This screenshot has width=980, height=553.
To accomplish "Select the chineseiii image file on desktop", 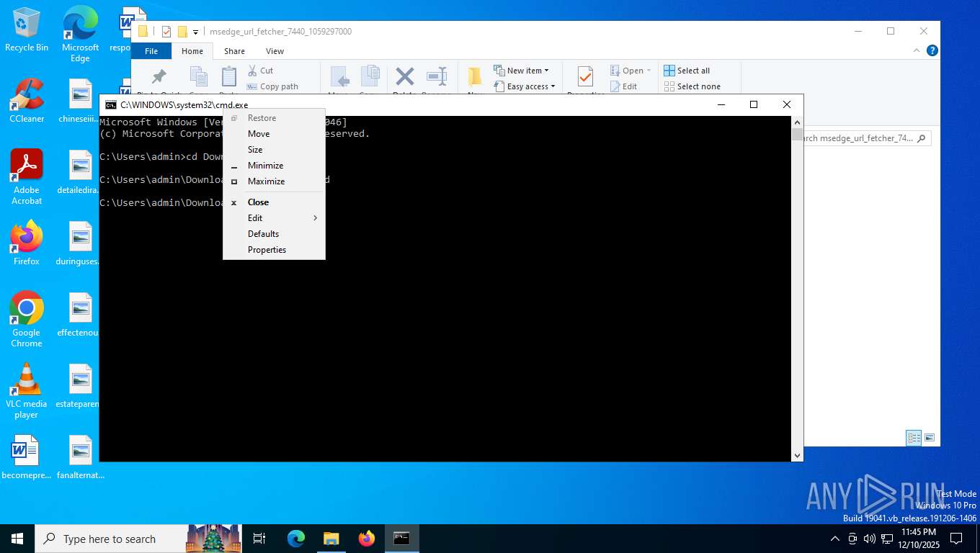I will [x=80, y=100].
